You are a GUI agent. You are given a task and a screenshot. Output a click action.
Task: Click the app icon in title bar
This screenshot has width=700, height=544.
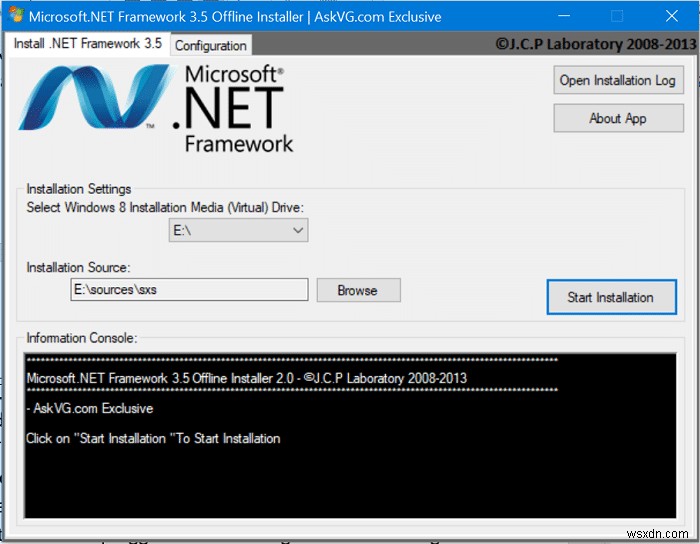(x=16, y=16)
